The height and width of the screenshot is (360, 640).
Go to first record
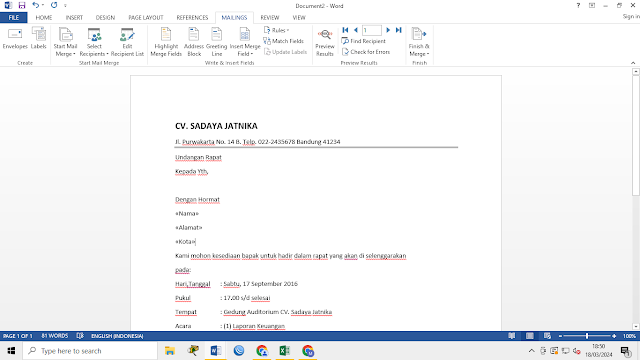pyautogui.click(x=345, y=30)
